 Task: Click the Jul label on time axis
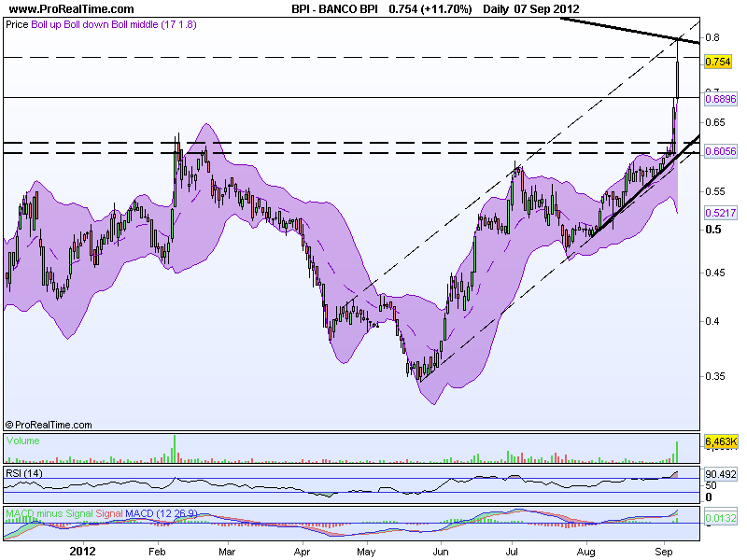pyautogui.click(x=512, y=552)
